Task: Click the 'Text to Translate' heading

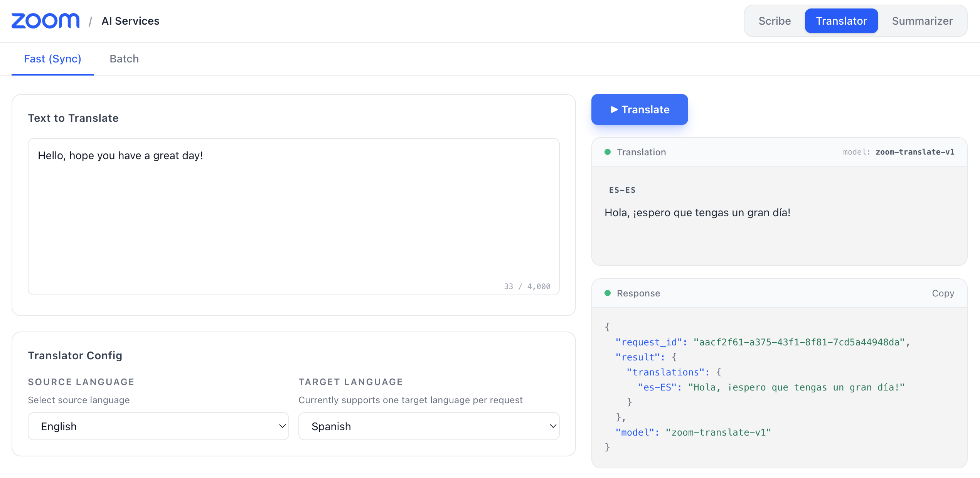Action: pos(73,118)
